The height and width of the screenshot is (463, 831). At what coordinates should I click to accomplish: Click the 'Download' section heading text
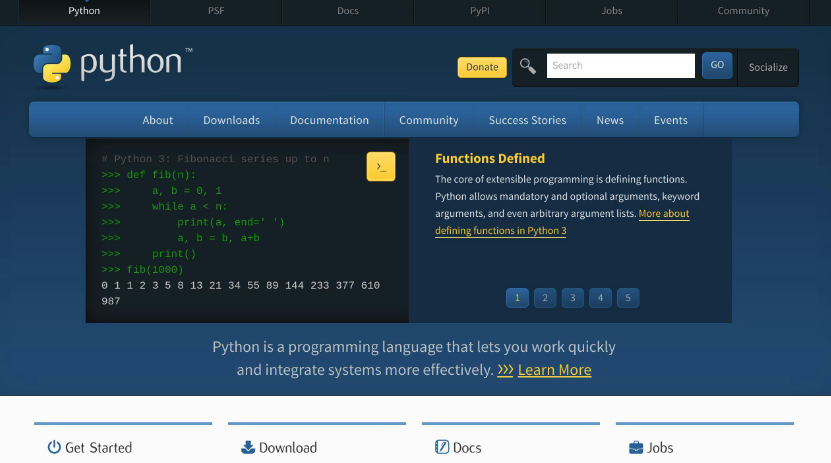(x=288, y=448)
